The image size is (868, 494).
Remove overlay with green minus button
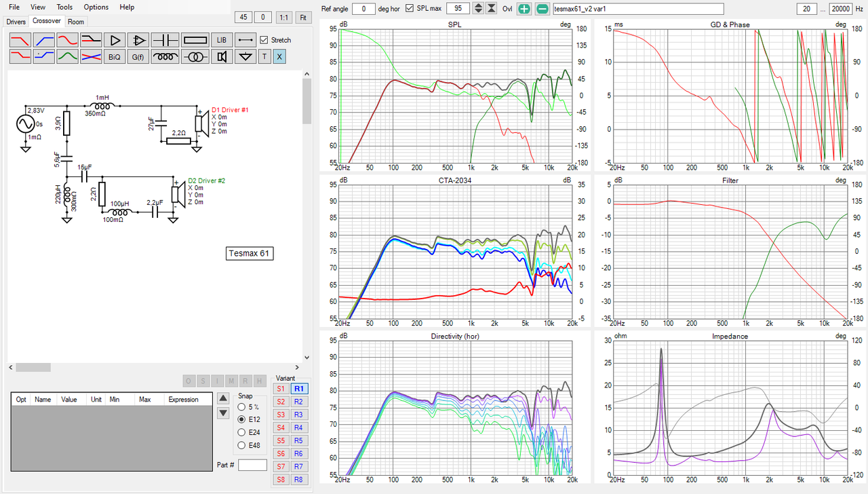pos(542,9)
